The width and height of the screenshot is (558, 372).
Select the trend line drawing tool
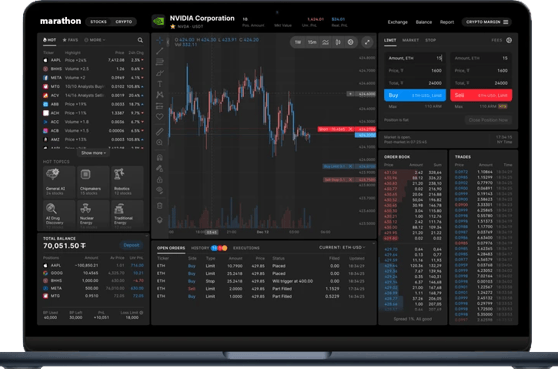coord(160,51)
